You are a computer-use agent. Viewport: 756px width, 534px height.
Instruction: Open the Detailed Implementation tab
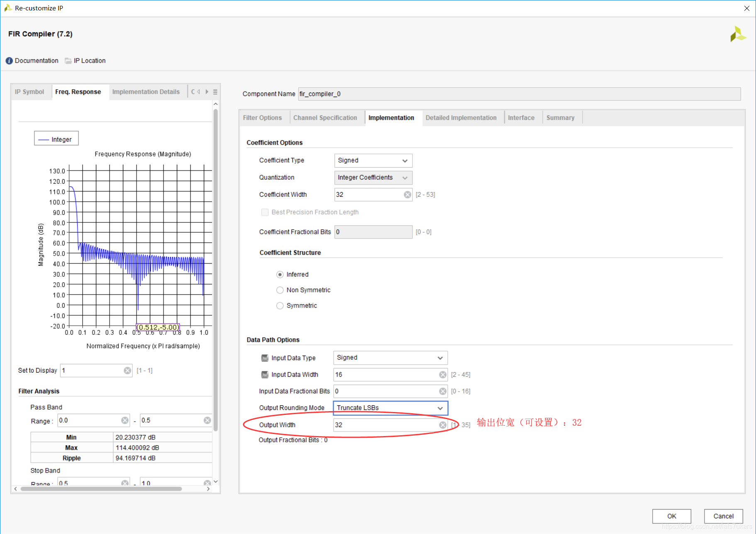(x=461, y=118)
